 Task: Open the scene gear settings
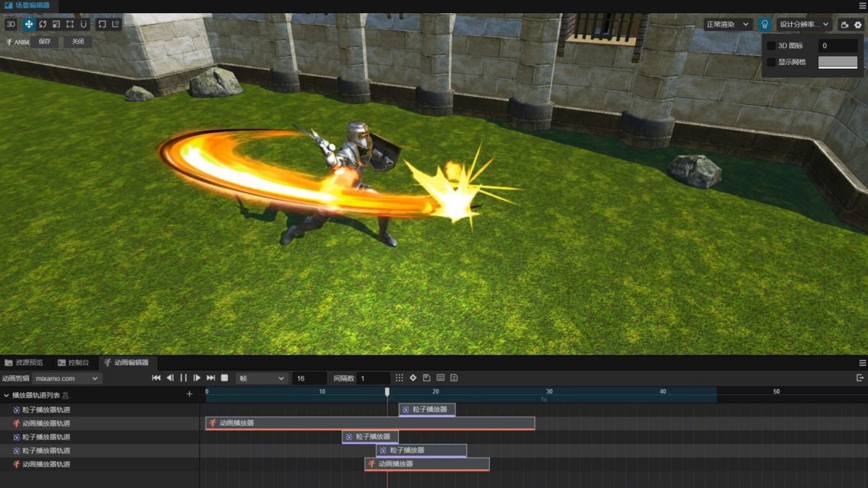858,25
